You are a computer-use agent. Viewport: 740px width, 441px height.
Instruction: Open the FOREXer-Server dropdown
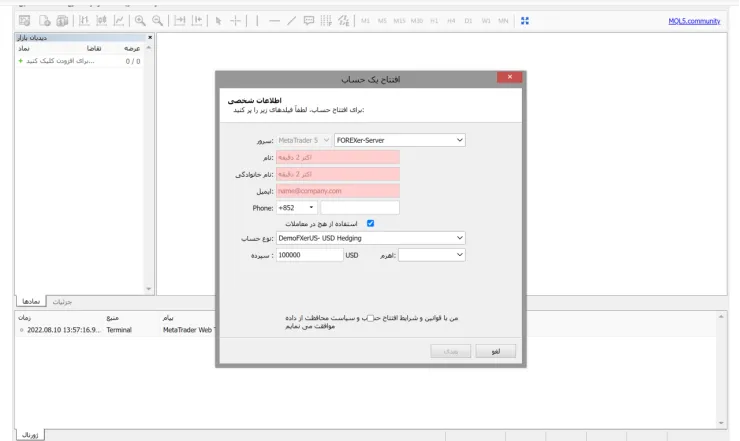400,140
